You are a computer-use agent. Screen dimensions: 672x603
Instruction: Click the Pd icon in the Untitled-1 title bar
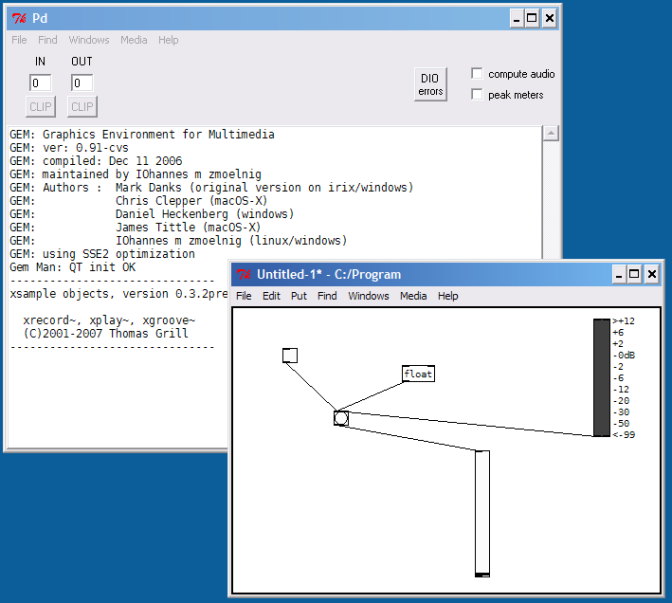click(x=243, y=274)
